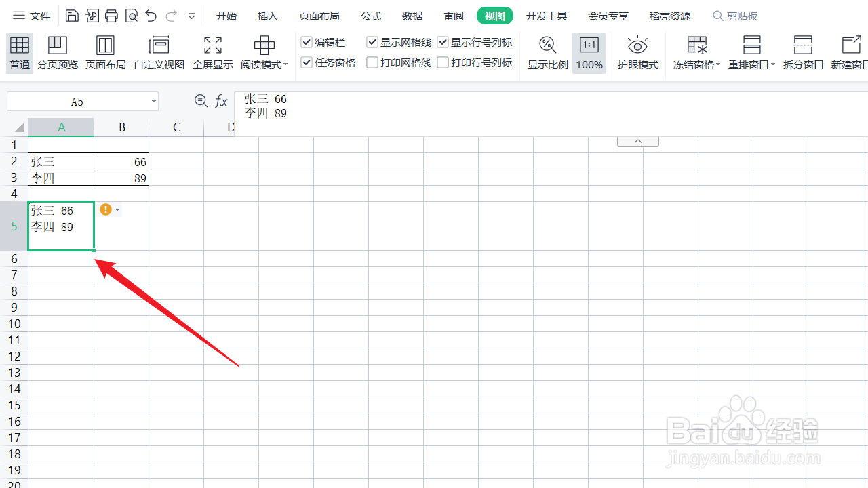Screen dimensions: 868x488
Task: Expand 阅读模式 dropdown arrow
Action: coord(285,65)
